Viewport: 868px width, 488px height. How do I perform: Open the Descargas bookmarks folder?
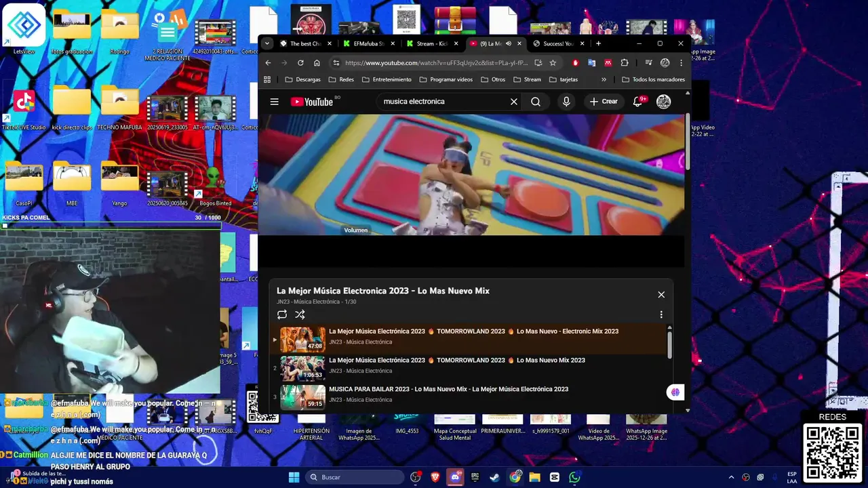pos(302,79)
